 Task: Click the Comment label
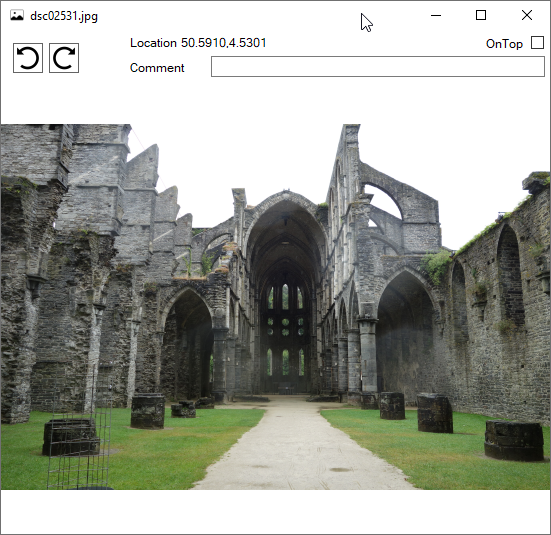click(157, 67)
